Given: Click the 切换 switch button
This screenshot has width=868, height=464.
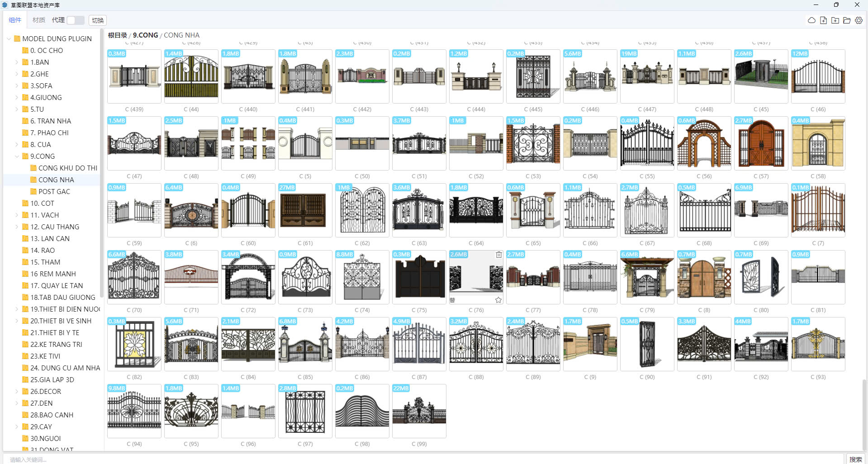Looking at the screenshot, I should click(98, 20).
